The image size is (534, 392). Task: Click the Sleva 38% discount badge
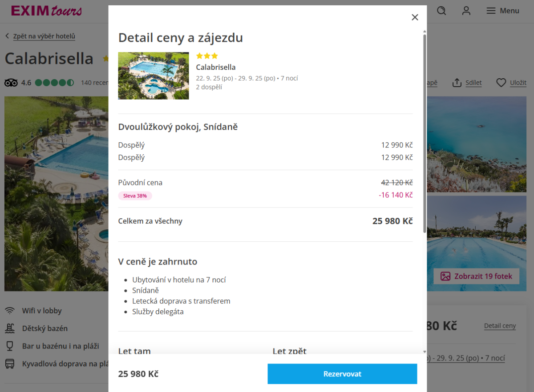pos(135,196)
